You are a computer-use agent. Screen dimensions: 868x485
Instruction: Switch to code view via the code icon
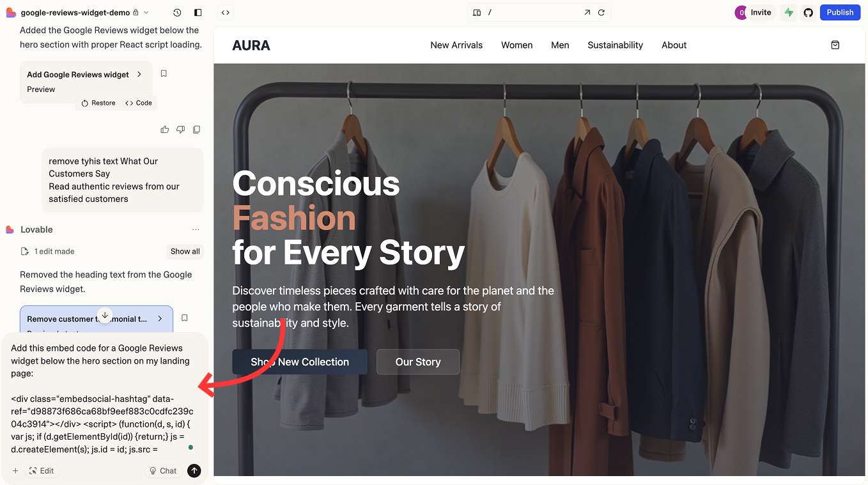[225, 12]
